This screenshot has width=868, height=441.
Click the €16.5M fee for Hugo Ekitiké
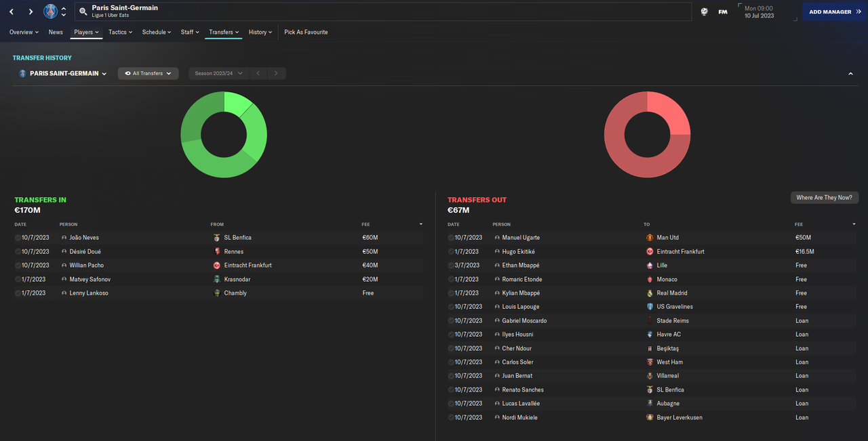805,251
